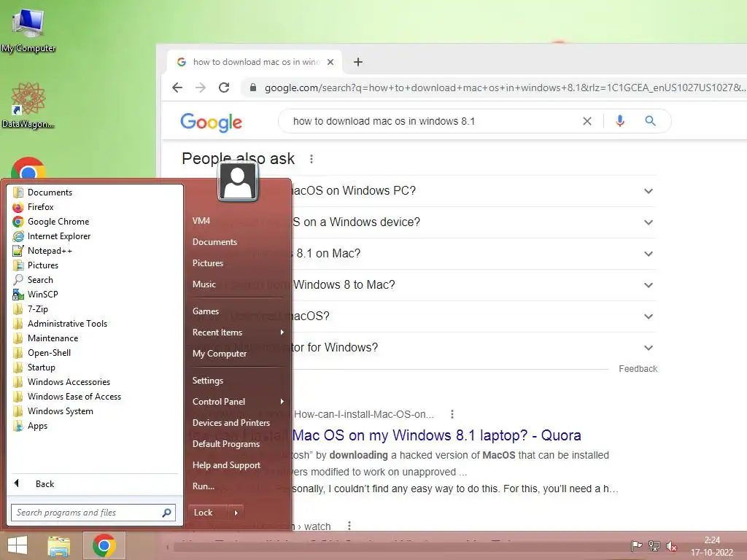Click the Action Center flag tray icon
The image size is (747, 560).
click(x=636, y=545)
